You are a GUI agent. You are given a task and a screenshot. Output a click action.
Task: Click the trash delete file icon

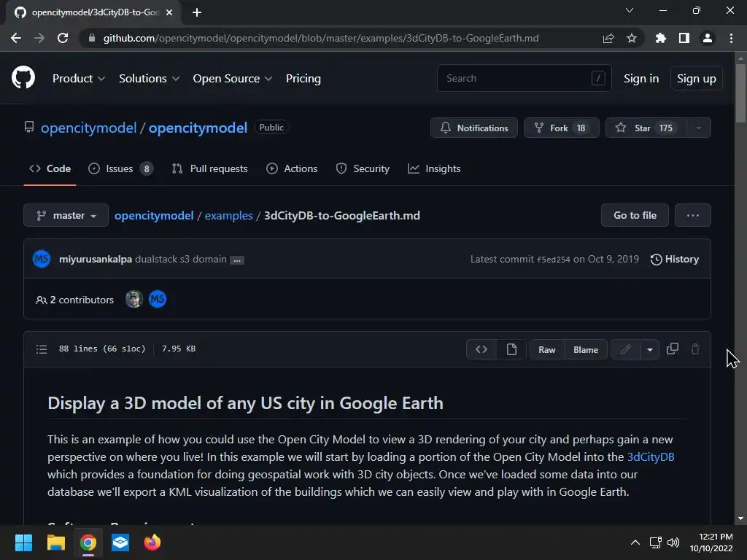tap(695, 349)
